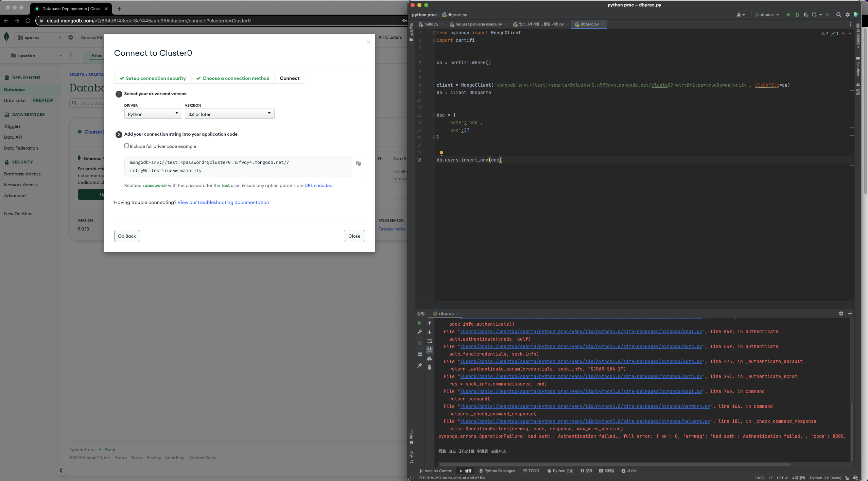
Task: Open sparta organization settings gear
Action: [71, 37]
